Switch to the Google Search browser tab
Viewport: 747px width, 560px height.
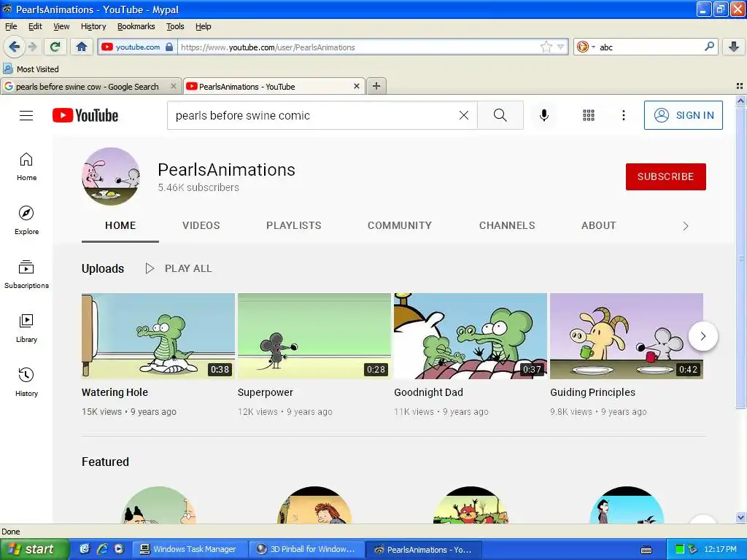pos(86,86)
